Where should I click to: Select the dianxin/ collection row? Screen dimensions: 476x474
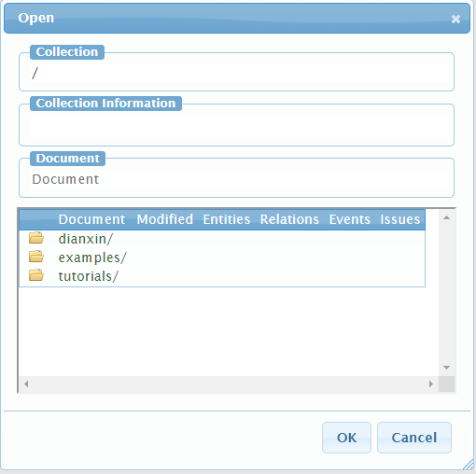[222, 239]
